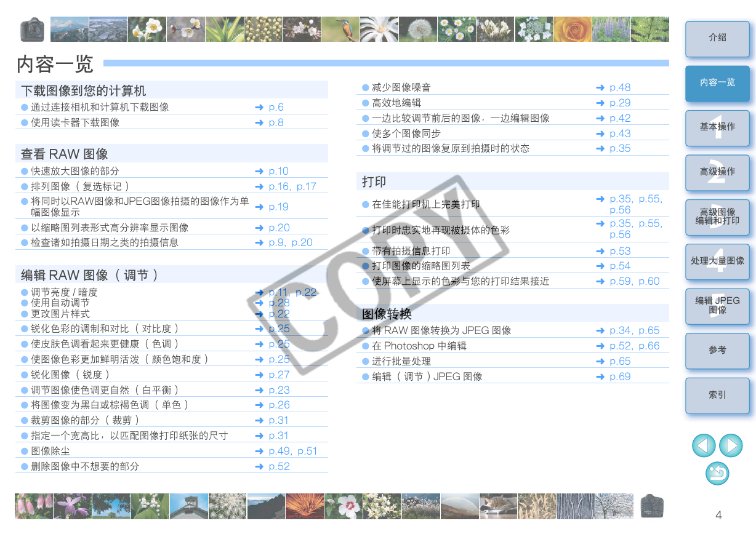The height and width of the screenshot is (534, 756).
Task: Click the return-to-previous-view round icon
Action: tap(717, 473)
